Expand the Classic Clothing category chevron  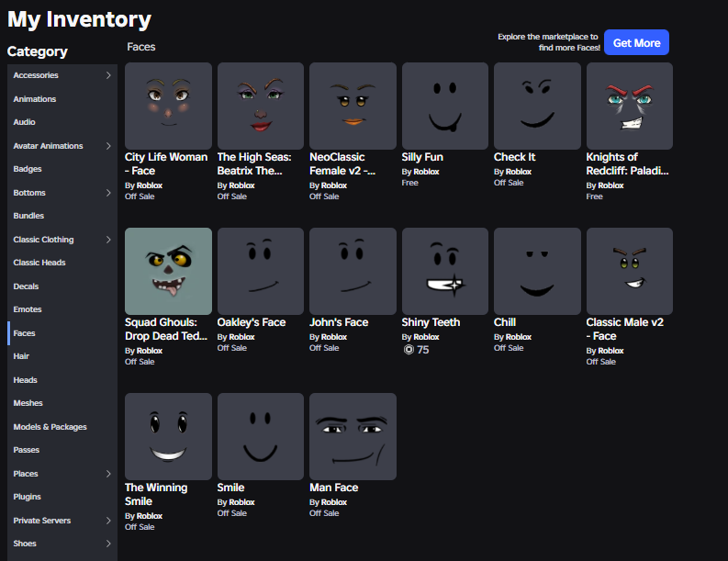(x=108, y=240)
